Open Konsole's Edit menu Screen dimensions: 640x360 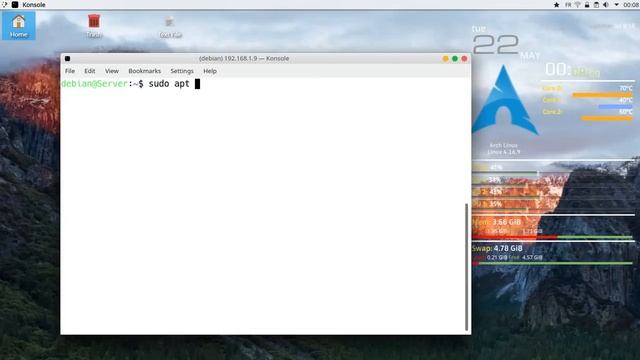tap(90, 71)
